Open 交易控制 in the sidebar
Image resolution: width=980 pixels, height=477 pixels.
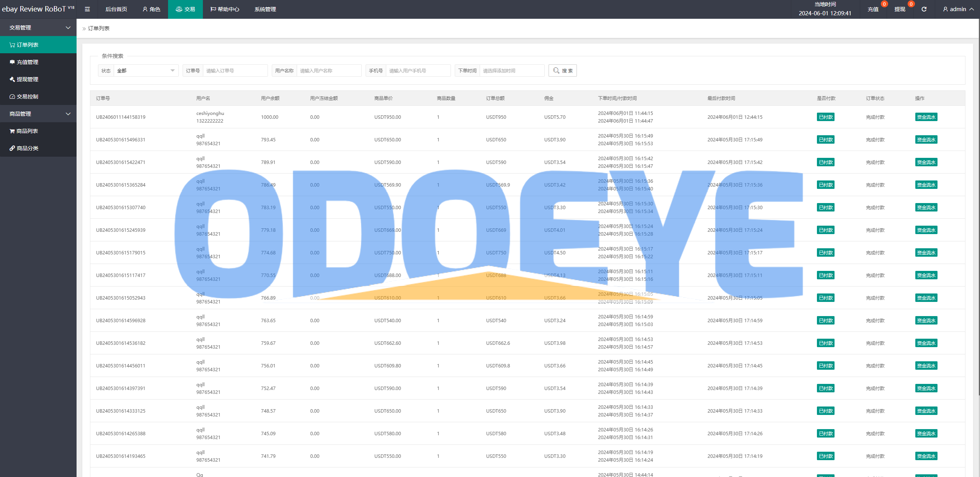pos(38,97)
